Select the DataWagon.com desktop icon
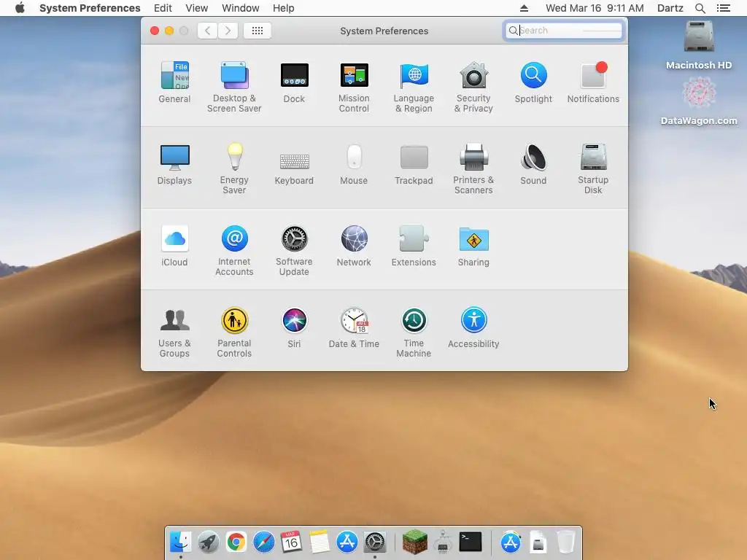The height and width of the screenshot is (560, 747). tap(699, 101)
